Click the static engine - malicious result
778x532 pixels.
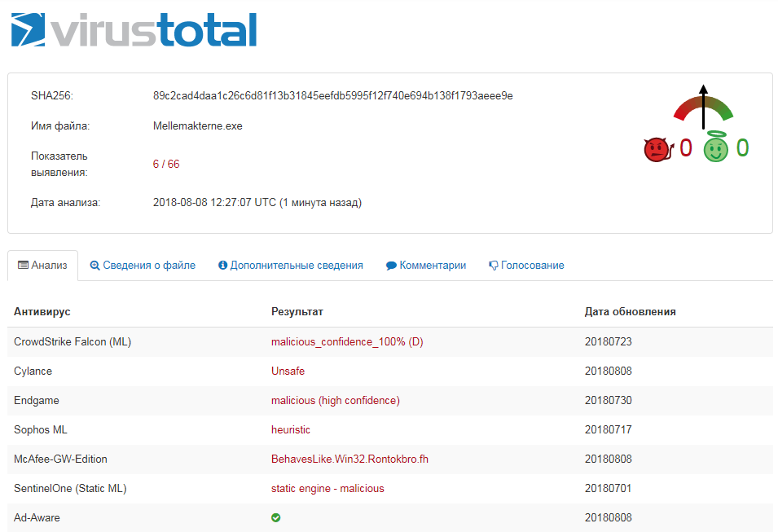(x=327, y=488)
